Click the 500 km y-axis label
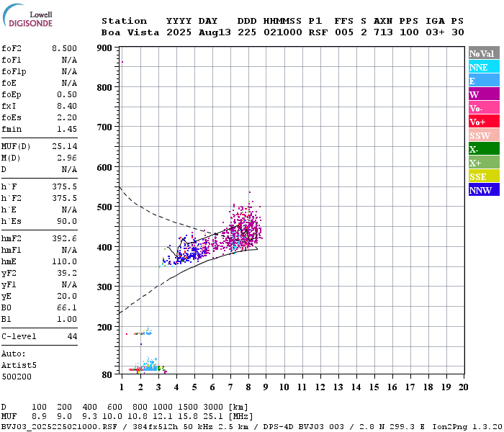 tap(104, 207)
